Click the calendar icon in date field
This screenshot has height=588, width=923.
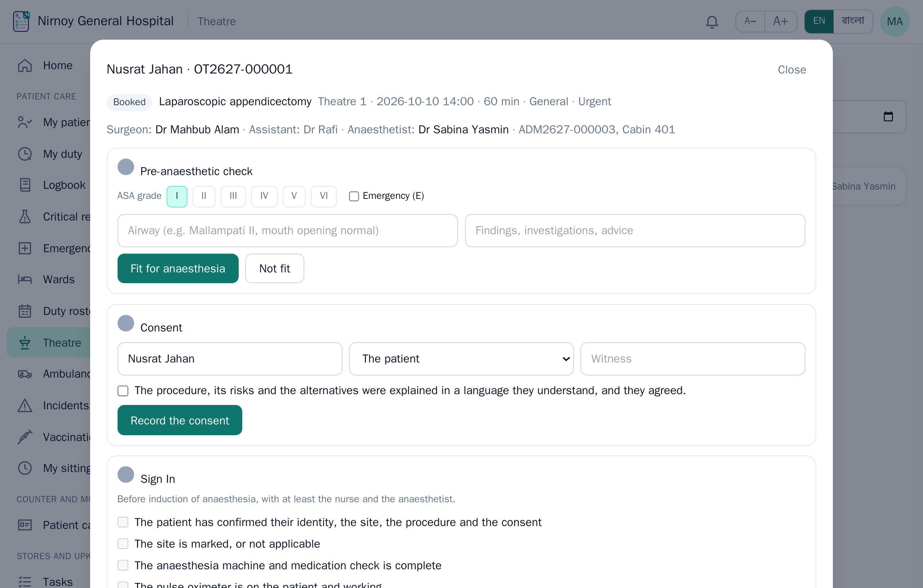coord(888,116)
